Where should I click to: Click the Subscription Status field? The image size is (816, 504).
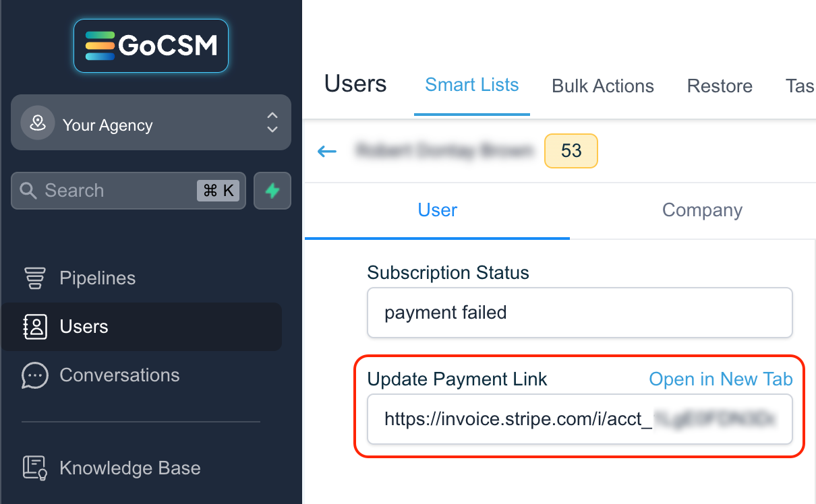click(580, 313)
